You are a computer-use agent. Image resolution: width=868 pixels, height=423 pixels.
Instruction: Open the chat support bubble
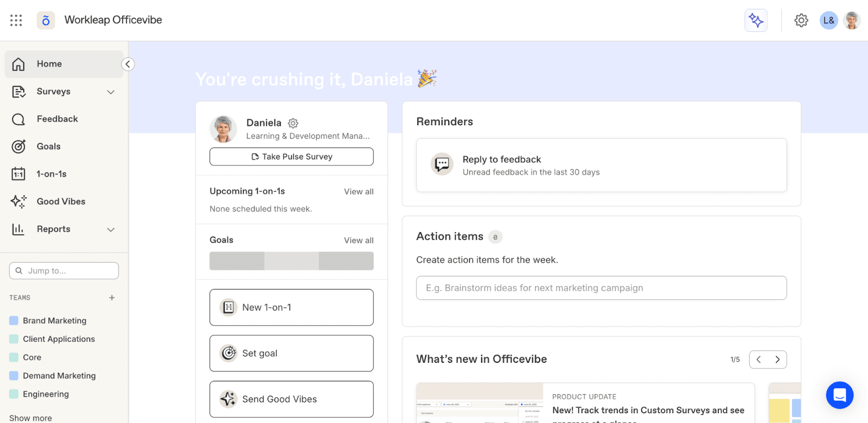(x=840, y=395)
